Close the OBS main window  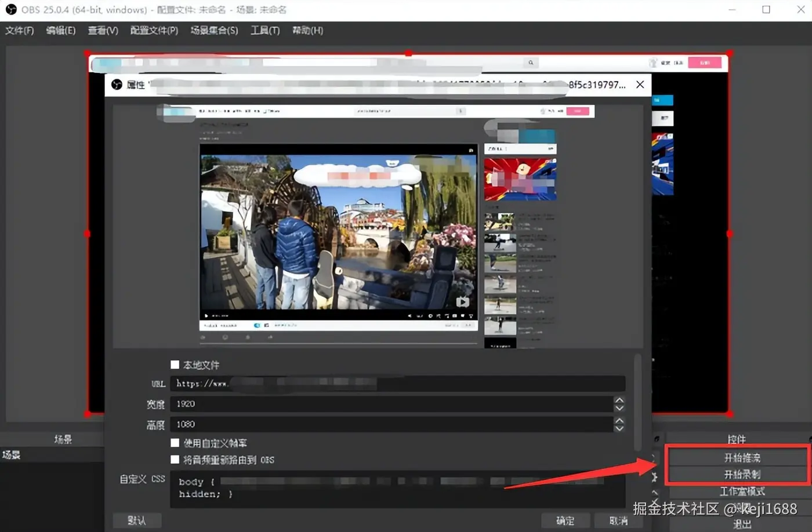pos(800,9)
